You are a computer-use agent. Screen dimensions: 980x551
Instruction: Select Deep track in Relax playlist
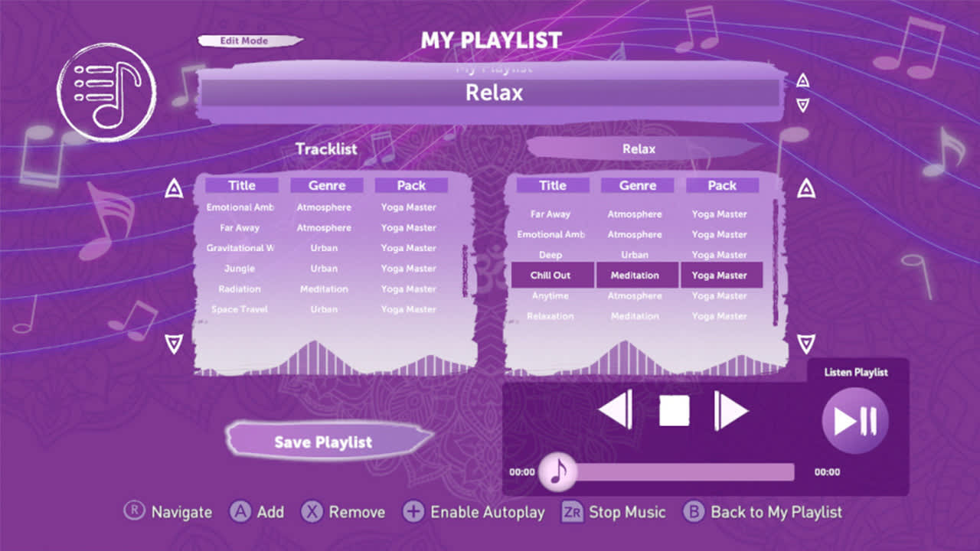550,255
